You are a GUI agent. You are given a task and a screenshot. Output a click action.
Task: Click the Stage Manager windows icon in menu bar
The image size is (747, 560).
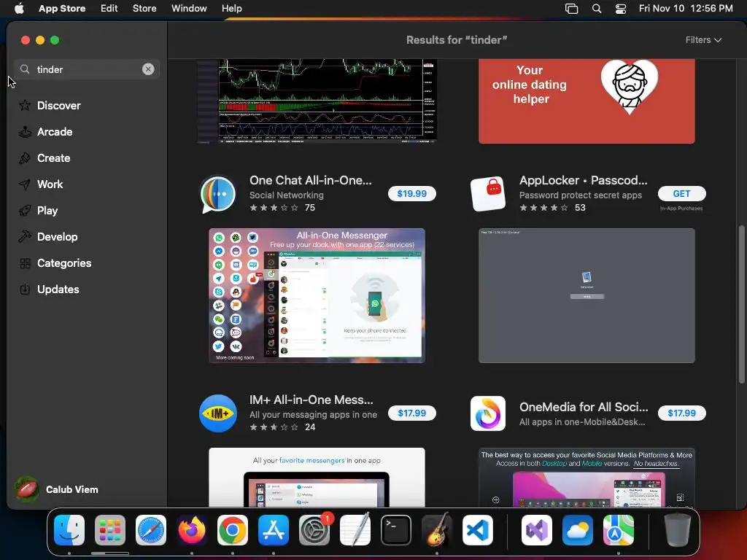571,9
